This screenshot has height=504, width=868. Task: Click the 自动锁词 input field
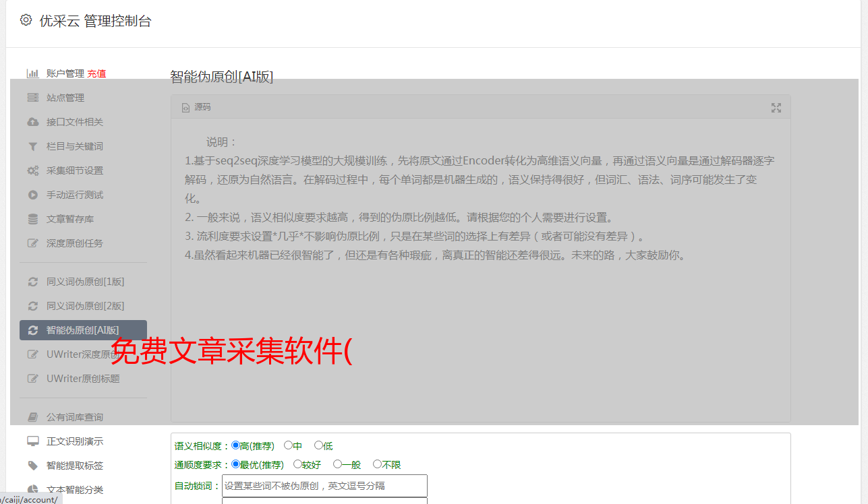pos(324,486)
